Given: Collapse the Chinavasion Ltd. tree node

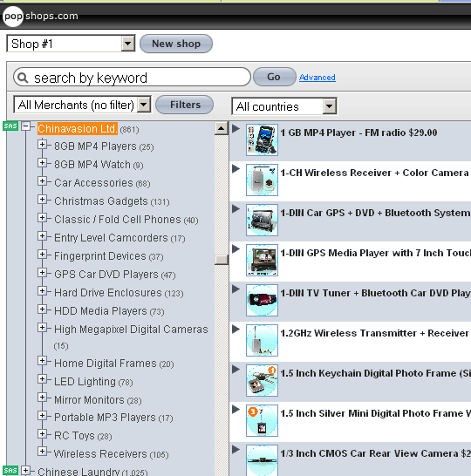Looking at the screenshot, I should click(x=26, y=126).
